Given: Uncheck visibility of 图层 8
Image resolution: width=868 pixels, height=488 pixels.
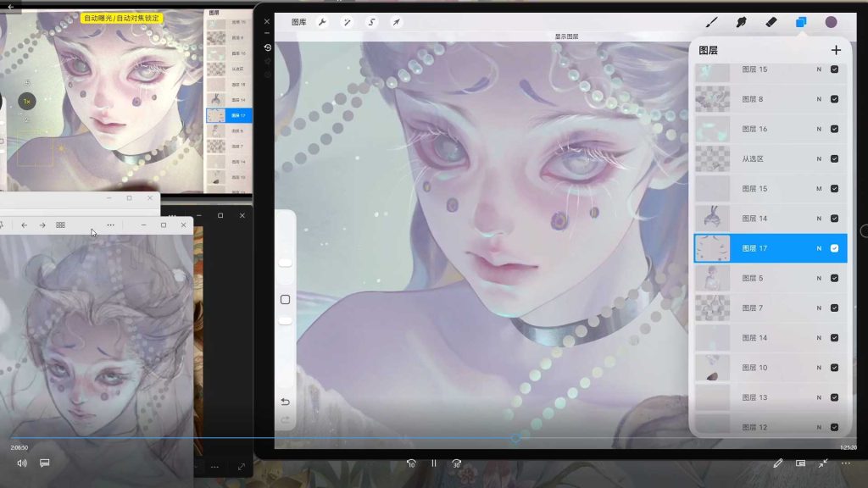Looking at the screenshot, I should [834, 99].
